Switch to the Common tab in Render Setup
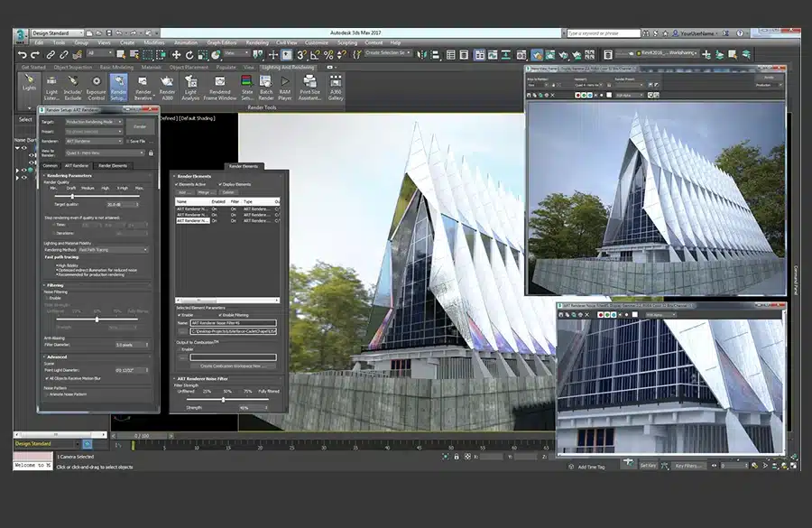Image resolution: width=812 pixels, height=528 pixels. [51, 166]
